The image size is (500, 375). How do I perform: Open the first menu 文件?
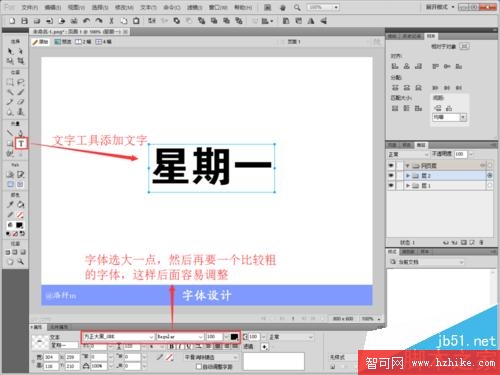coord(30,7)
